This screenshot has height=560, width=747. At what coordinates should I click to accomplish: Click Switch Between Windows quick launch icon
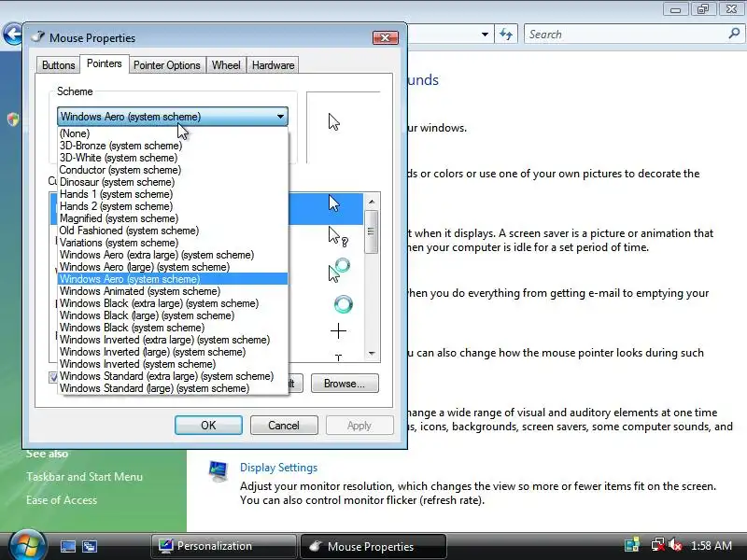pyautogui.click(x=90, y=546)
